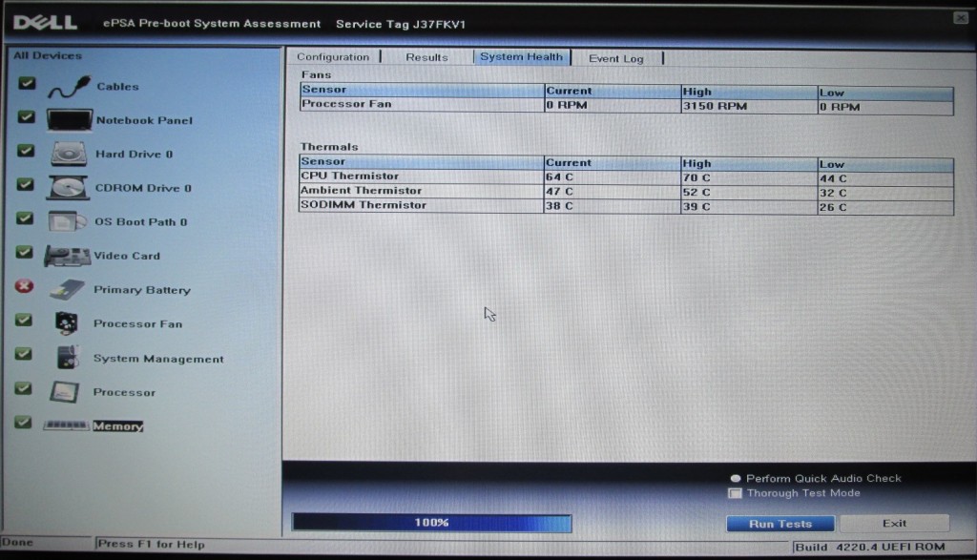Click the 70 C high CPU value
Screen dimensions: 977x560
click(696, 177)
